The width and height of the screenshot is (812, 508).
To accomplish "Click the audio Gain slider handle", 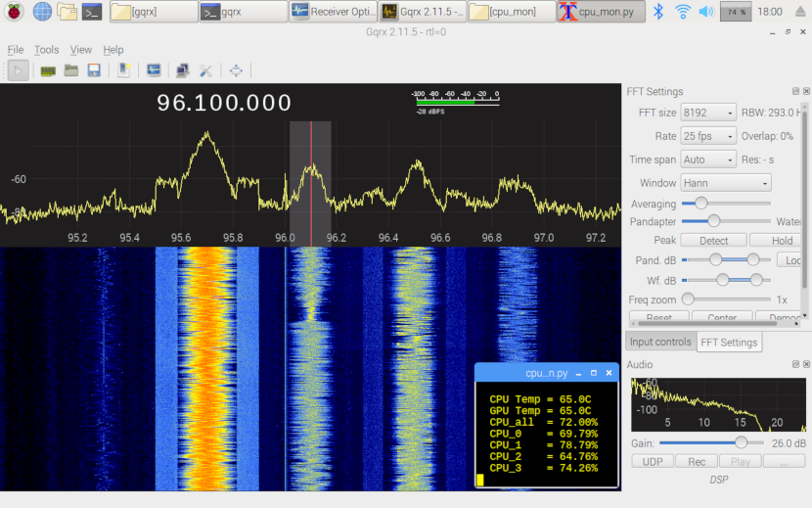I will [741, 442].
